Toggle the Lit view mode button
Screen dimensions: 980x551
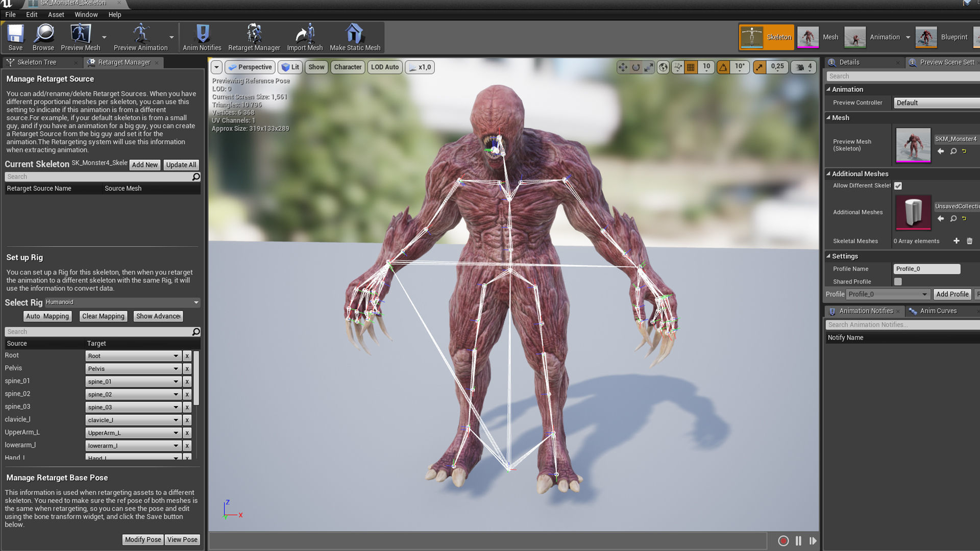[290, 67]
